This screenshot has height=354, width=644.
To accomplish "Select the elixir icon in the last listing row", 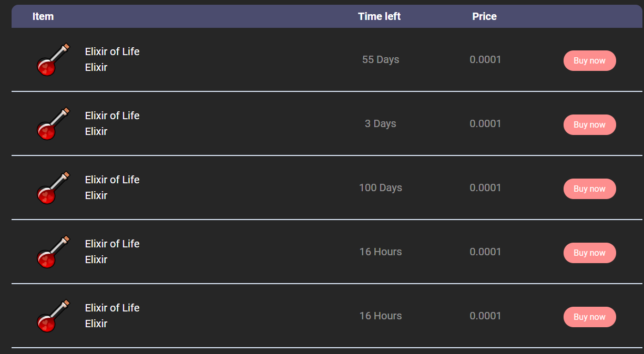I will 53,316.
